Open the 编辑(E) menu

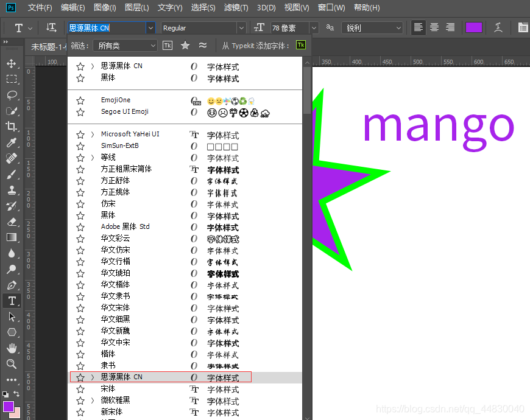73,7
